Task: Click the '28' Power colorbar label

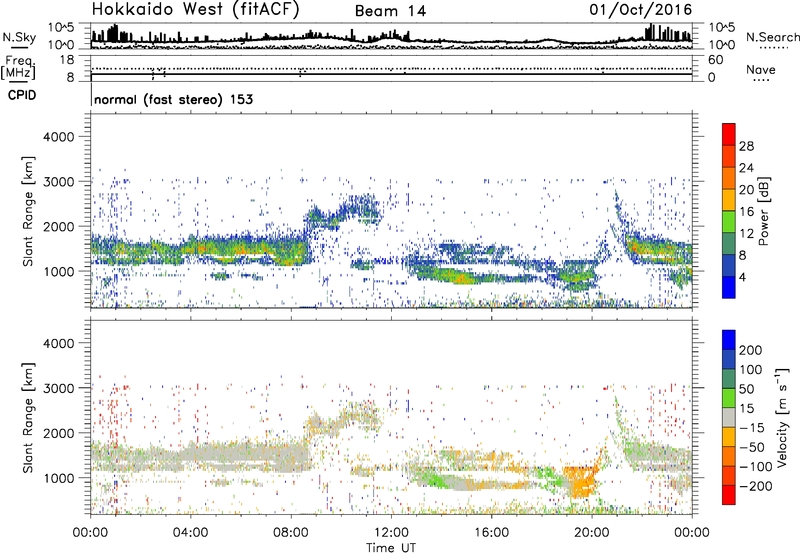Action: tap(746, 146)
